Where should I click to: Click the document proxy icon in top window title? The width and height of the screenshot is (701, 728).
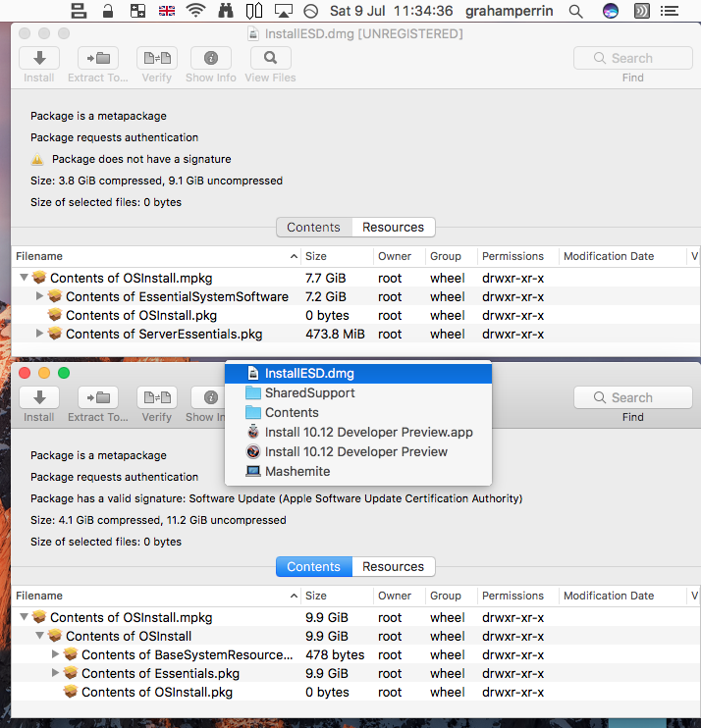(253, 34)
